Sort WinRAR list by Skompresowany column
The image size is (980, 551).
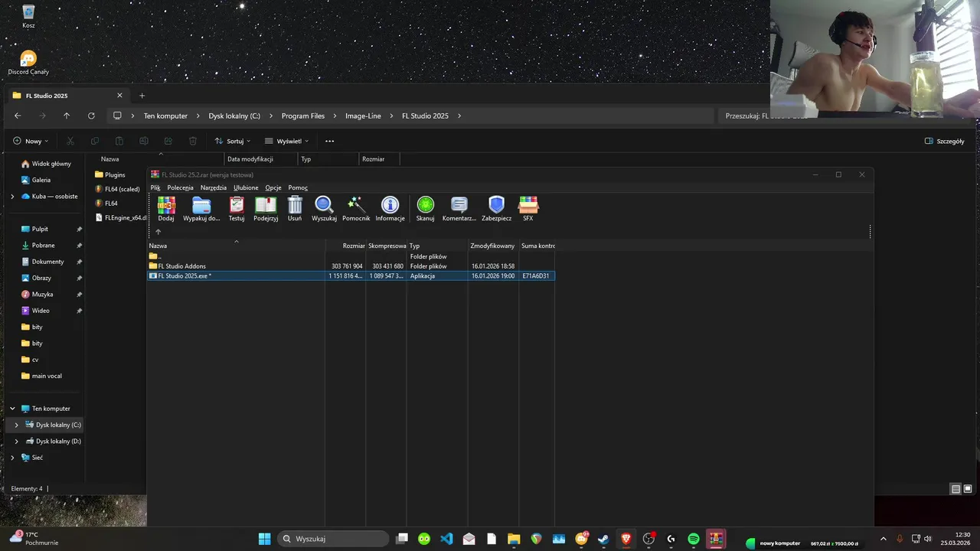click(x=386, y=246)
